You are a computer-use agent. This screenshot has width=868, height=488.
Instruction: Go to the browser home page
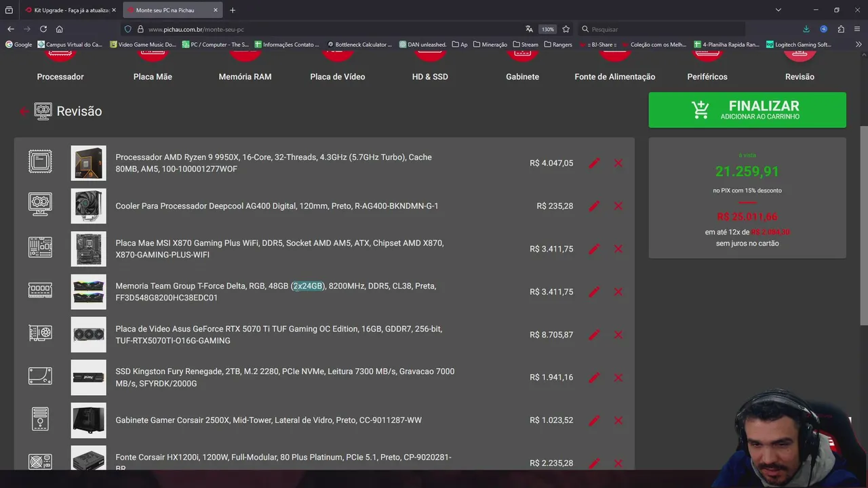pyautogui.click(x=60, y=29)
